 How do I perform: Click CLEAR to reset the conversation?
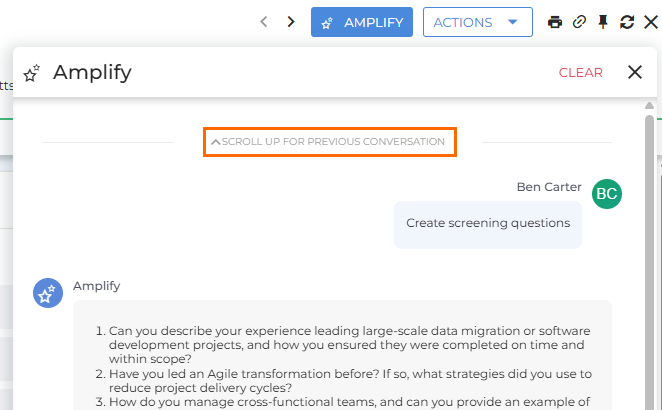580,72
